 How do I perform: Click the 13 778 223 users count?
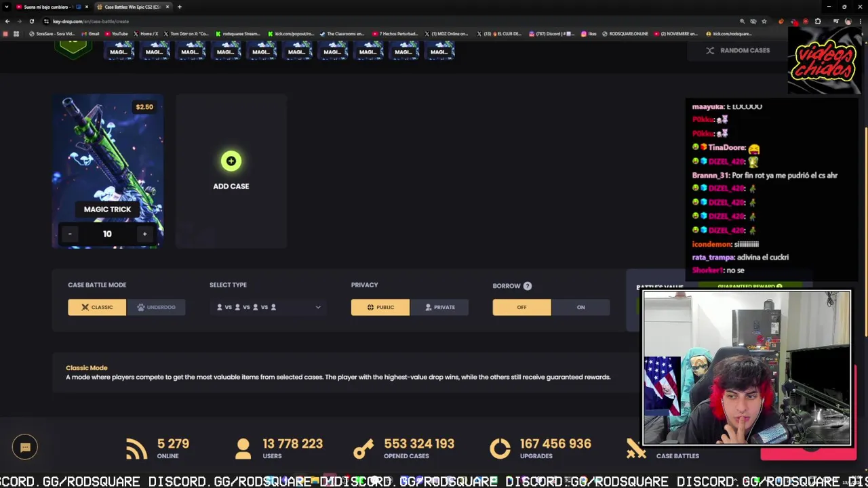pyautogui.click(x=293, y=443)
